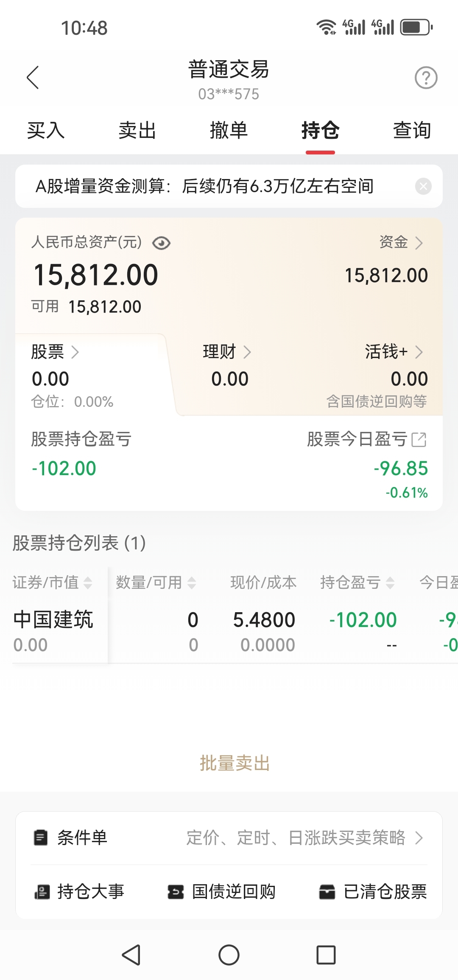The height and width of the screenshot is (980, 458).
Task: Toggle the eye icon hiding total assets
Action: pyautogui.click(x=161, y=243)
